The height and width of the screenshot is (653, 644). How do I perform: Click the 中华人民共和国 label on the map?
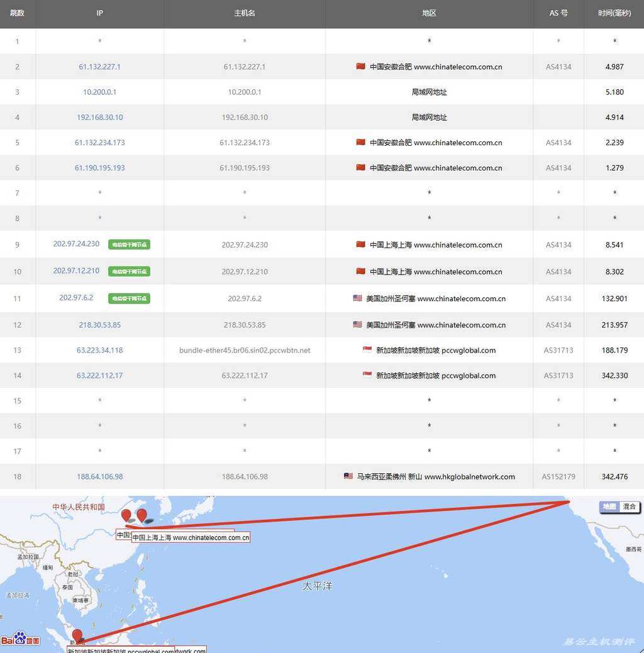click(x=79, y=507)
